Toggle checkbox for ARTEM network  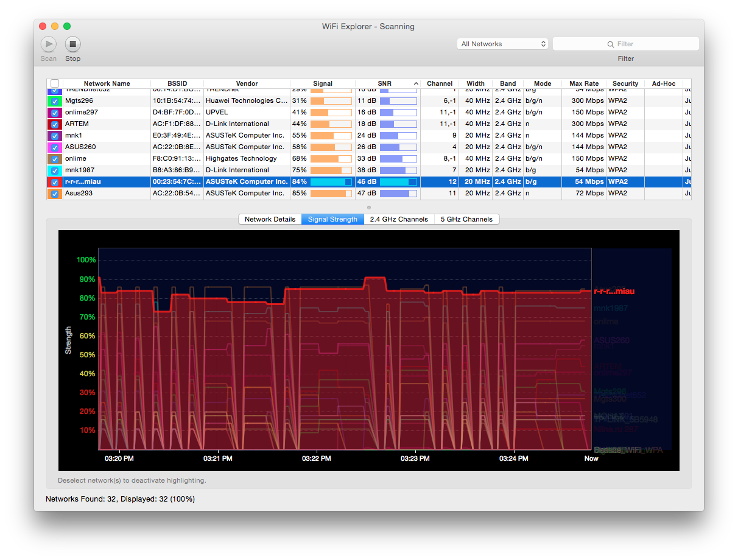point(55,124)
